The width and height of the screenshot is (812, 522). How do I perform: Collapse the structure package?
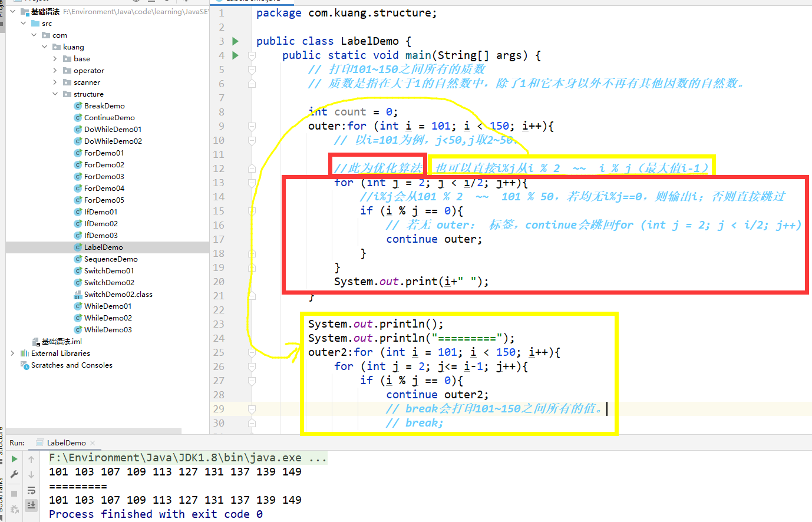55,94
